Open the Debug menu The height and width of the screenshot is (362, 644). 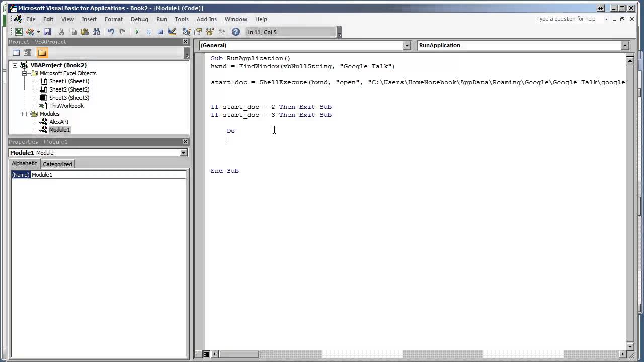click(139, 19)
